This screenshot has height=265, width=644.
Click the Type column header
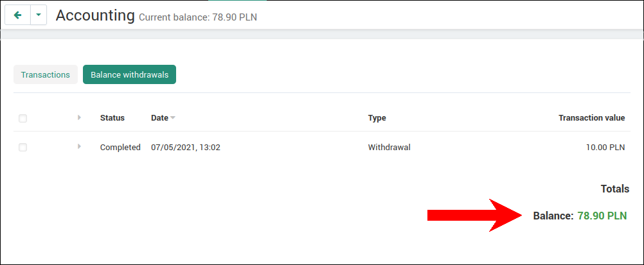(377, 117)
